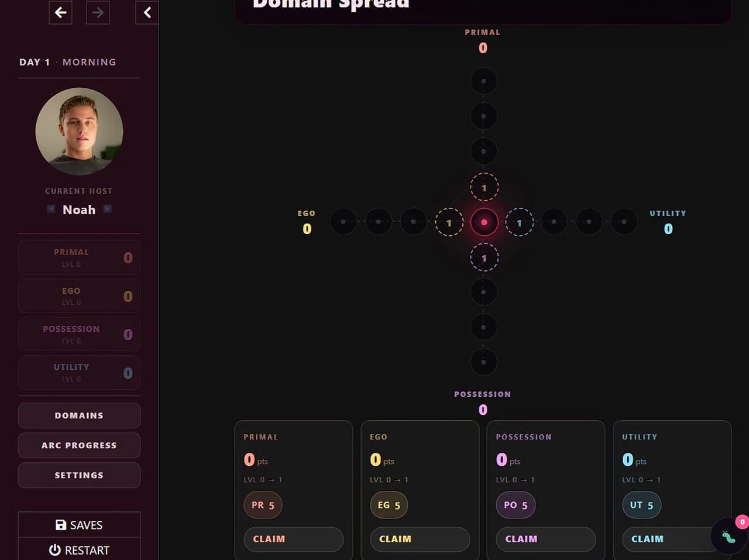The image size is (749, 560).
Task: Claim the Primal domain points
Action: tap(293, 539)
